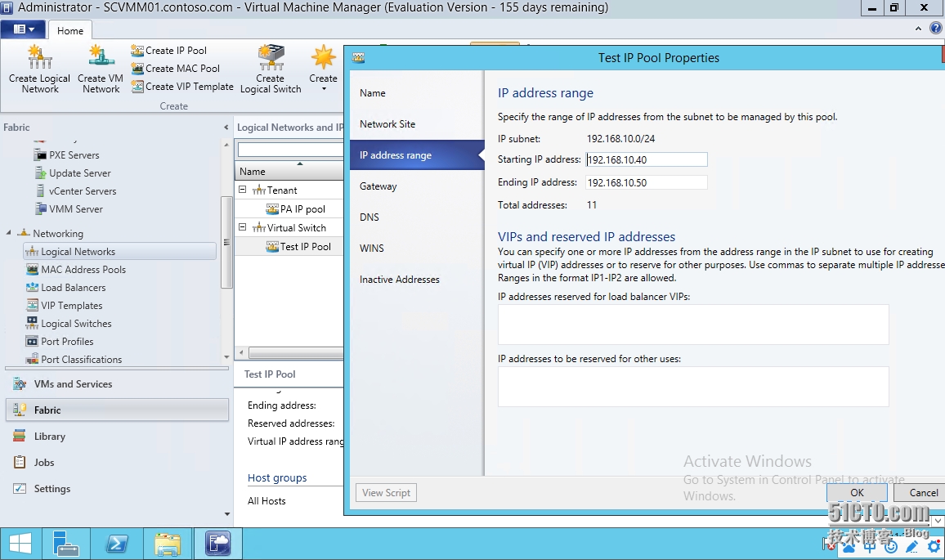Open the Gateway properties page
The width and height of the screenshot is (945, 560).
click(x=417, y=186)
